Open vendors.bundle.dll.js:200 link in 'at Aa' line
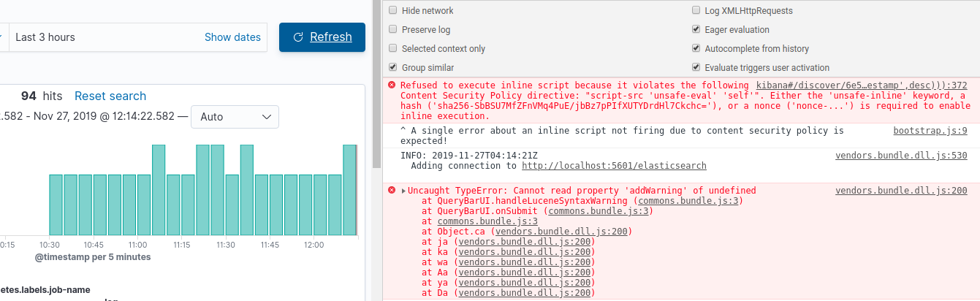980x301 pixels. 524,273
